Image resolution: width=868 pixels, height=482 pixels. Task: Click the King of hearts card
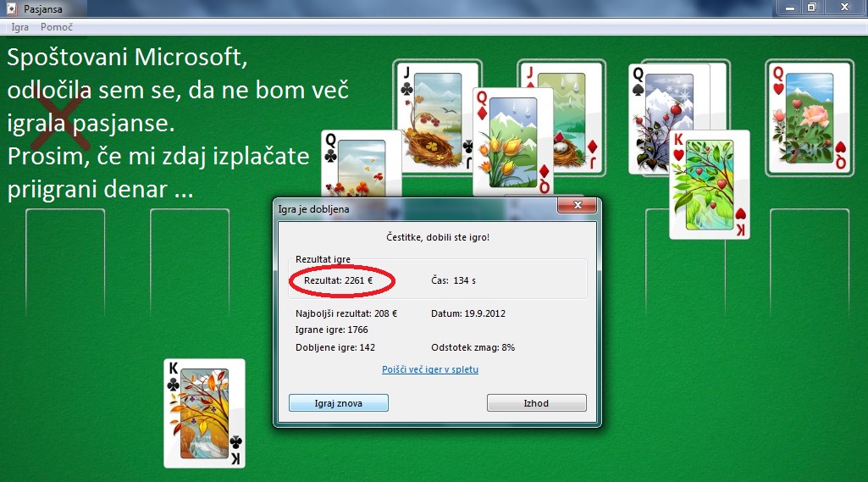coord(710,185)
